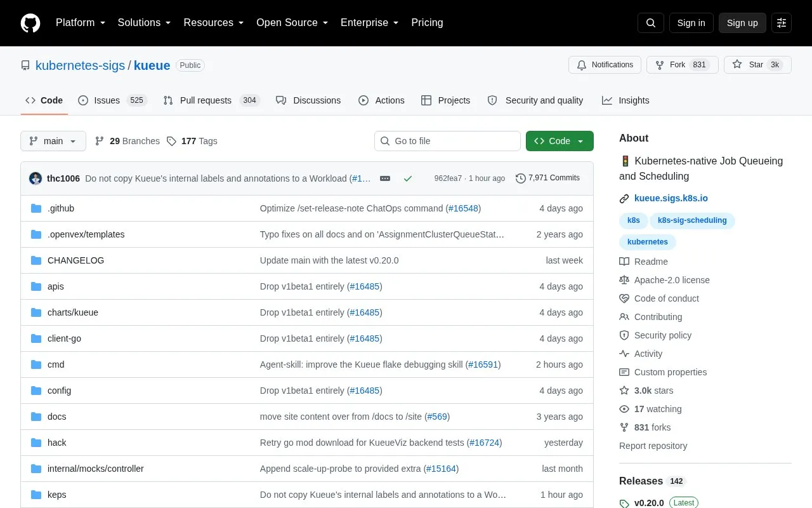Click the stars icon beside 3.0k stars
The image size is (812, 508).
(x=624, y=391)
